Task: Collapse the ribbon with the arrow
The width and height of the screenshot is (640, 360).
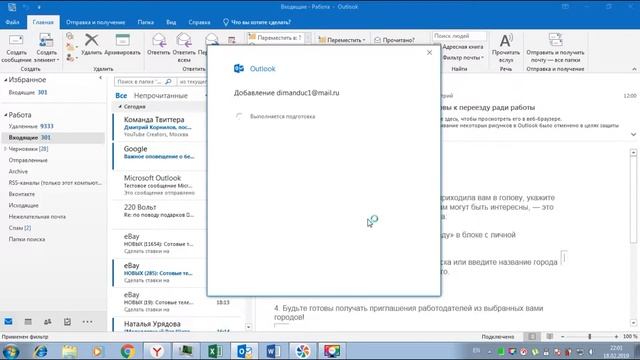Action: pyautogui.click(x=634, y=69)
